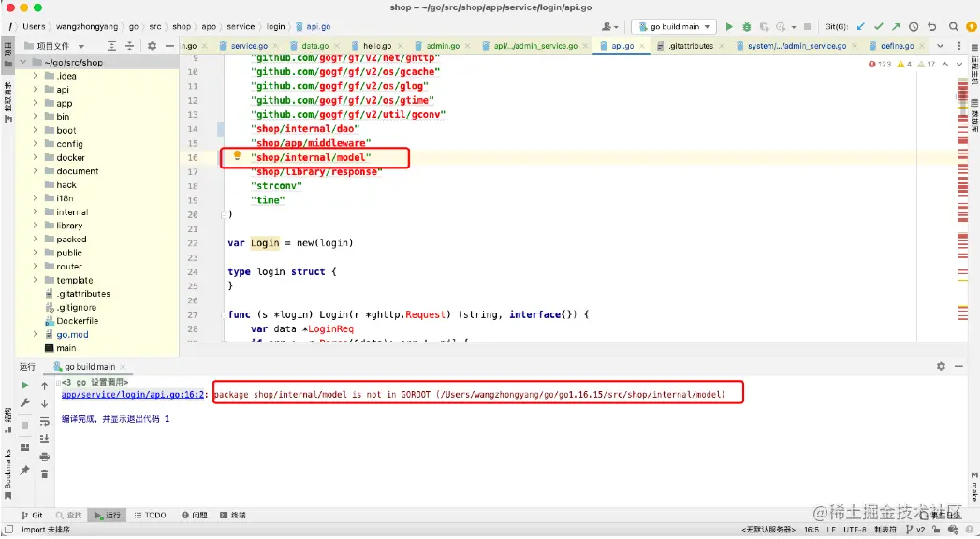Click the 123 errors inspection indicator
This screenshot has width=980, height=539.
880,64
